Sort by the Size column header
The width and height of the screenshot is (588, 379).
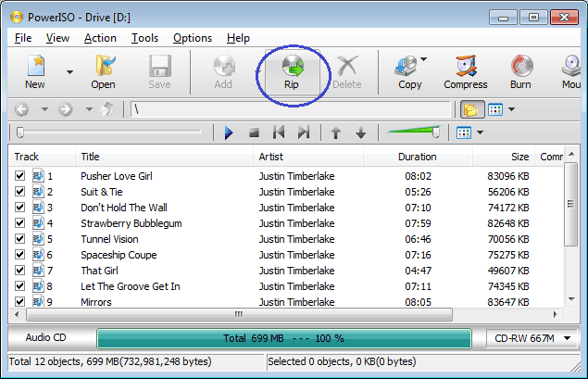pos(503,157)
